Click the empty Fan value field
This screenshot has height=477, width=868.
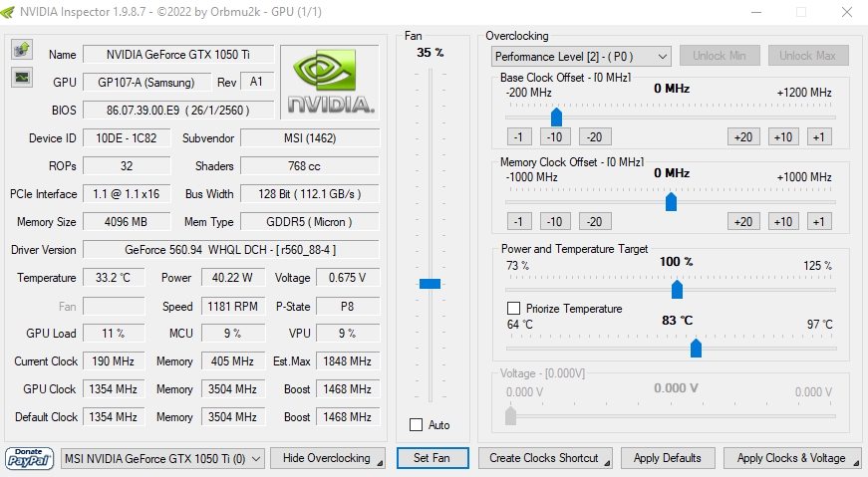pyautogui.click(x=114, y=306)
